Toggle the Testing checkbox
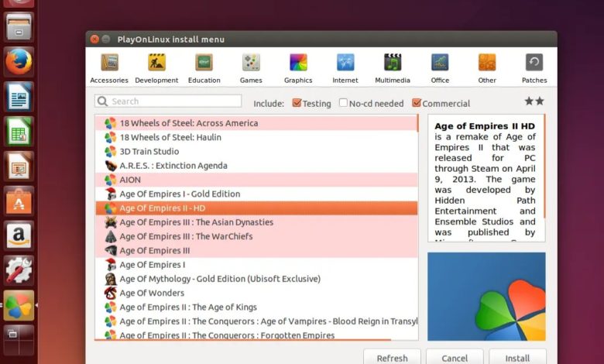The image size is (604, 364). click(x=297, y=103)
